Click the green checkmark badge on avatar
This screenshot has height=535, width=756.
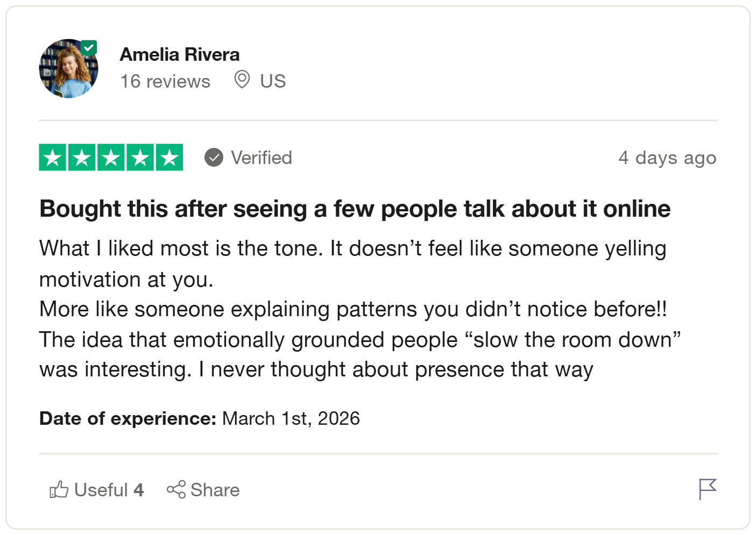(89, 48)
